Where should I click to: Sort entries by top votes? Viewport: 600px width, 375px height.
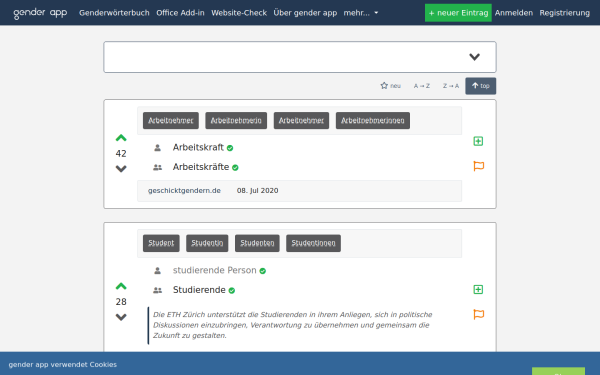[481, 86]
